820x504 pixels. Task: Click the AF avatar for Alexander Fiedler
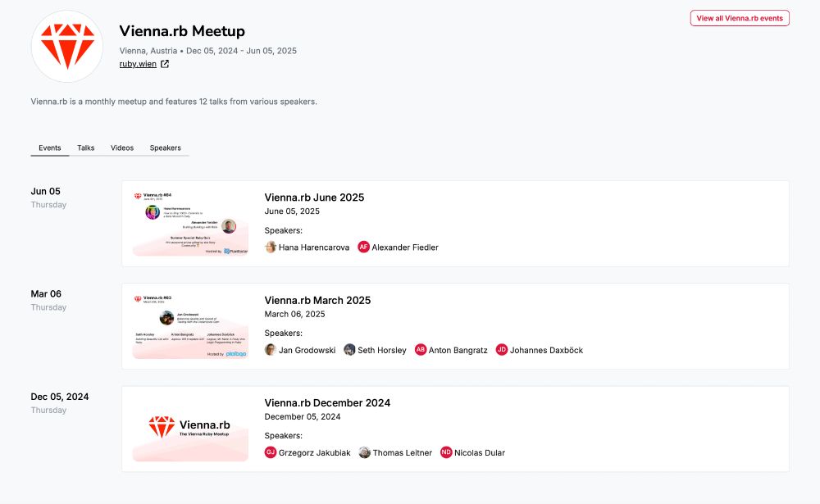point(363,247)
